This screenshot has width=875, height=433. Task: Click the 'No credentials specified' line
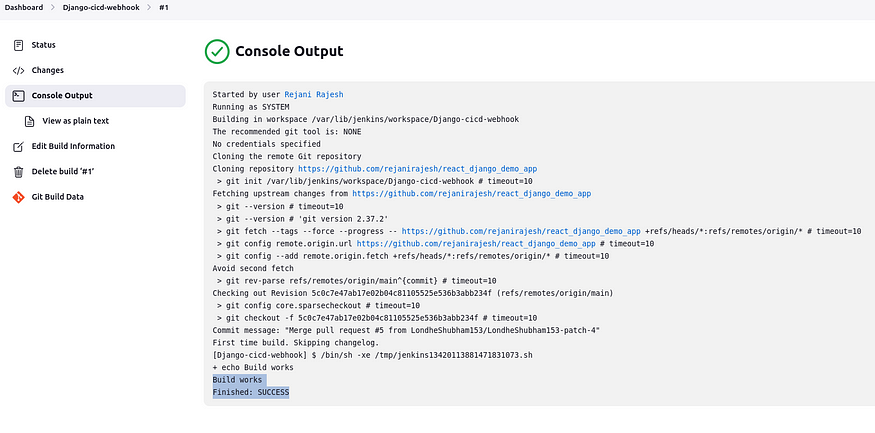(266, 144)
